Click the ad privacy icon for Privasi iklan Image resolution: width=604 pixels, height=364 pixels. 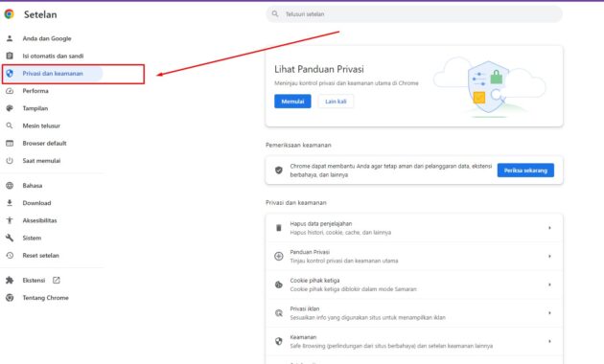(278, 313)
